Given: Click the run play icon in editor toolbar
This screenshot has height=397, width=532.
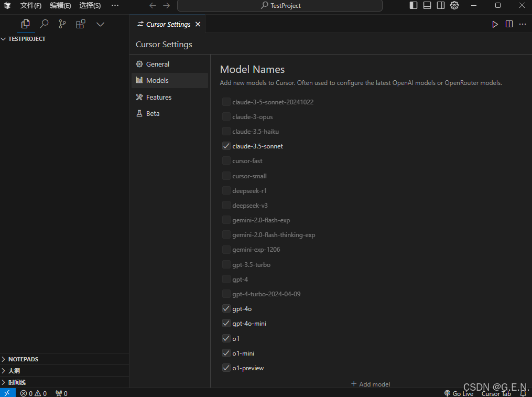Looking at the screenshot, I should (495, 24).
